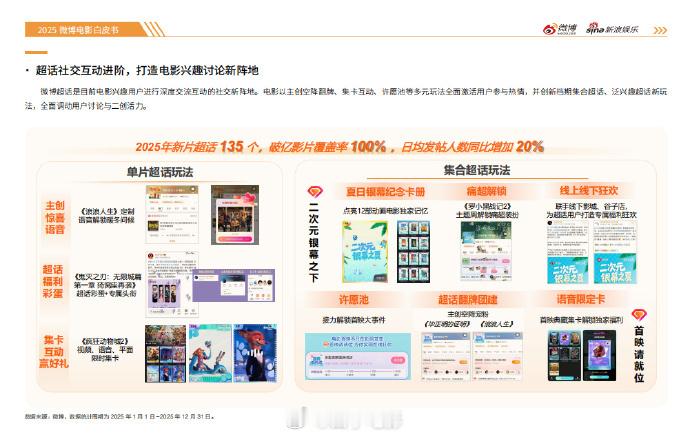This screenshot has height=437, width=690.
Task: Click the 超话福利彩蛋 label
Action: pyautogui.click(x=52, y=281)
